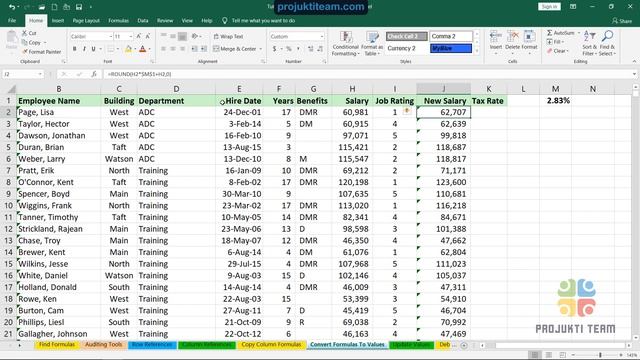Image resolution: width=640 pixels, height=360 pixels.
Task: Click the add new sheet plus icon
Action: [x=464, y=345]
